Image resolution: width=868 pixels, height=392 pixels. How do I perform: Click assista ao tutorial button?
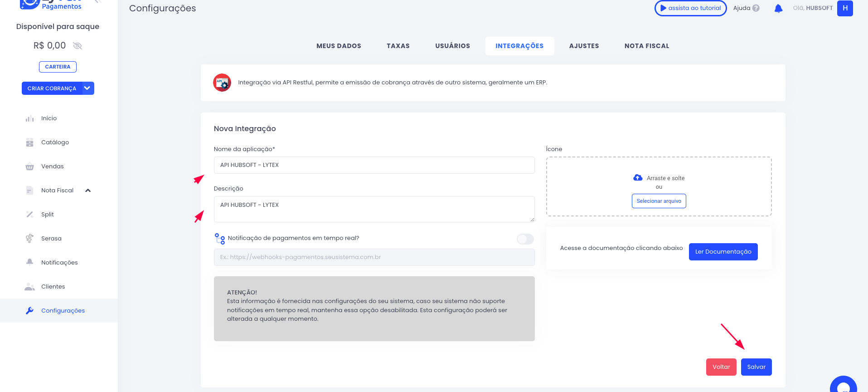point(691,8)
